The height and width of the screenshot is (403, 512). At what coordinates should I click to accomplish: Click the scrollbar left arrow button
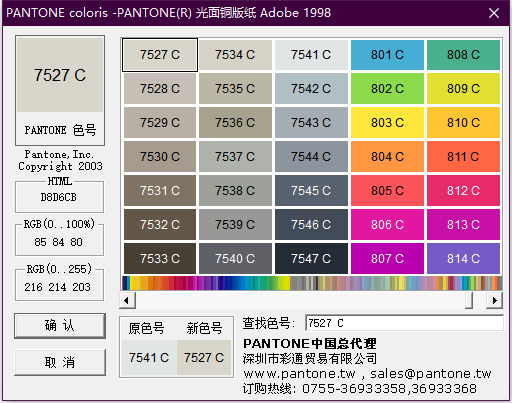(x=127, y=300)
